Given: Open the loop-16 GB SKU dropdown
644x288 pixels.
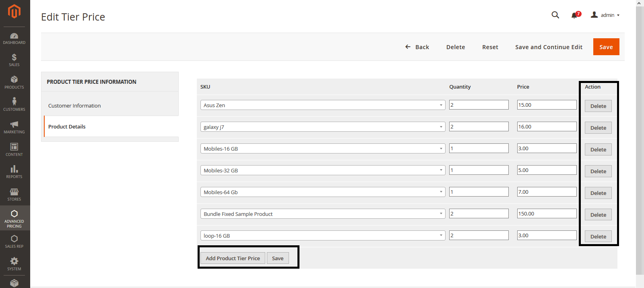Looking at the screenshot, I should (323, 236).
